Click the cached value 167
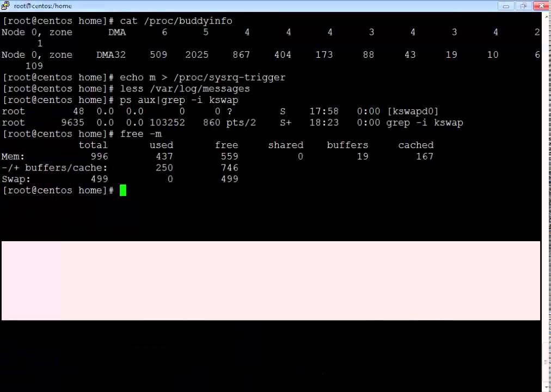 [425, 156]
